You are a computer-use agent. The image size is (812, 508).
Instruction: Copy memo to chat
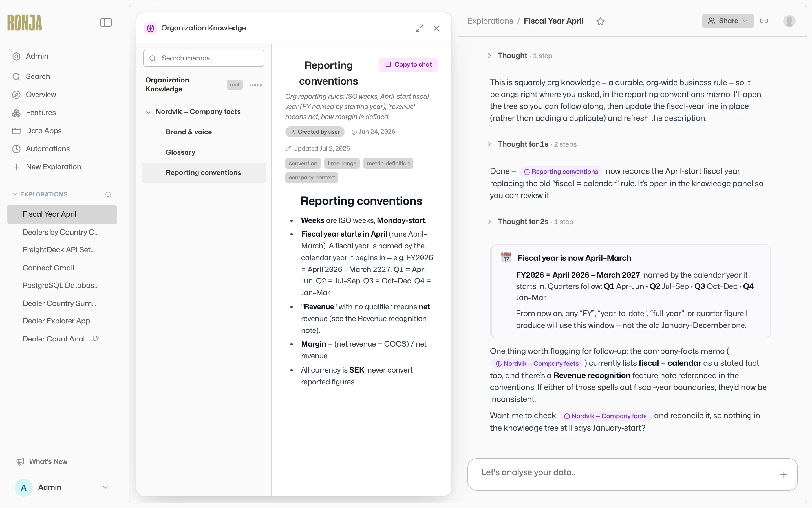pos(408,65)
